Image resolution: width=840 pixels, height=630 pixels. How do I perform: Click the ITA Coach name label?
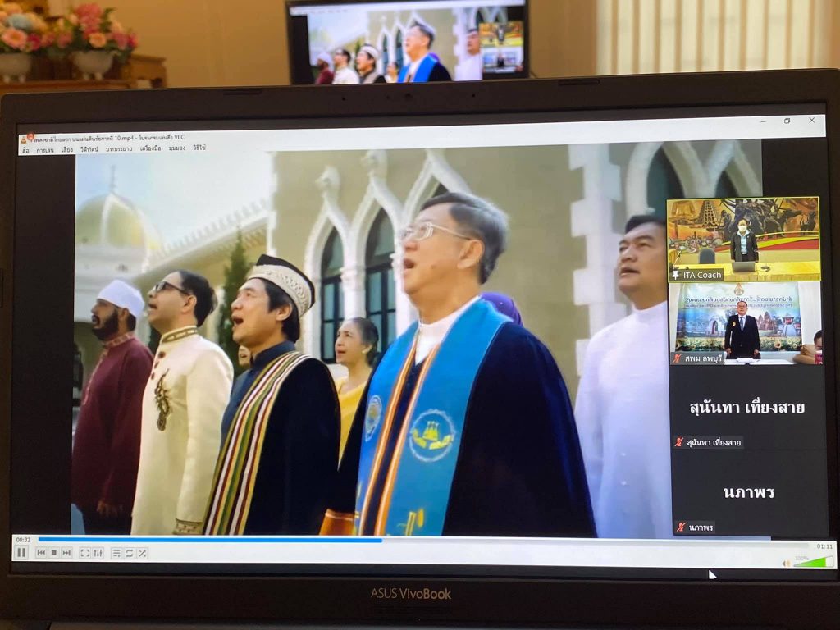point(702,275)
